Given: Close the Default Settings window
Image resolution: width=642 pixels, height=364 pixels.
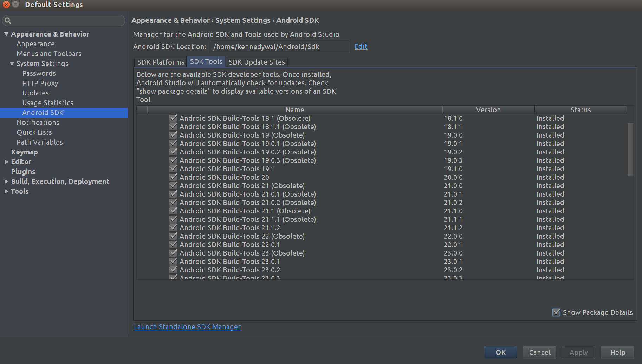Looking at the screenshot, I should [x=6, y=5].
